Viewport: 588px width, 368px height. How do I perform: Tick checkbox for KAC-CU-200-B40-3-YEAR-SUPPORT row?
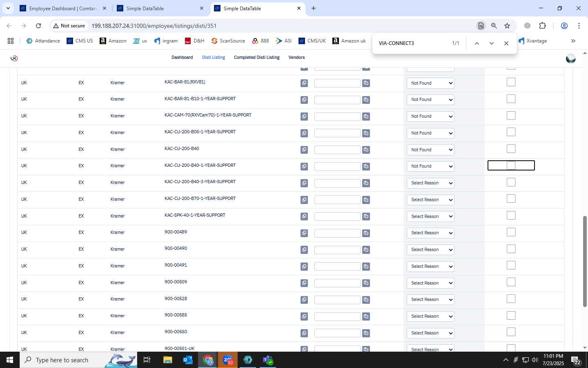point(511,182)
